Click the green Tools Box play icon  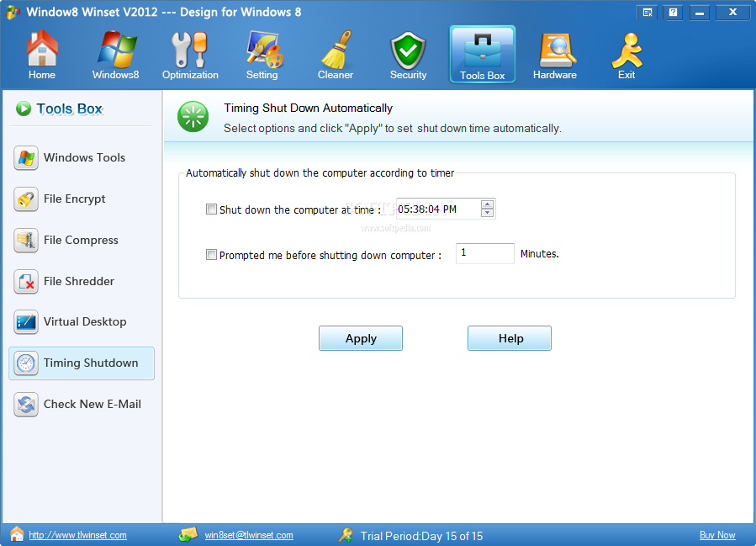tap(24, 109)
